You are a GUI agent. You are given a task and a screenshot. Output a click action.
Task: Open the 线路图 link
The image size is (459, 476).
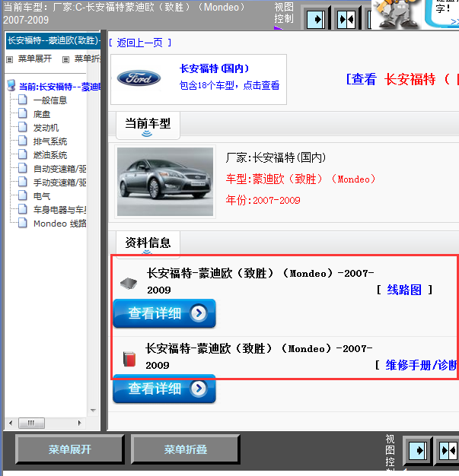point(404,290)
